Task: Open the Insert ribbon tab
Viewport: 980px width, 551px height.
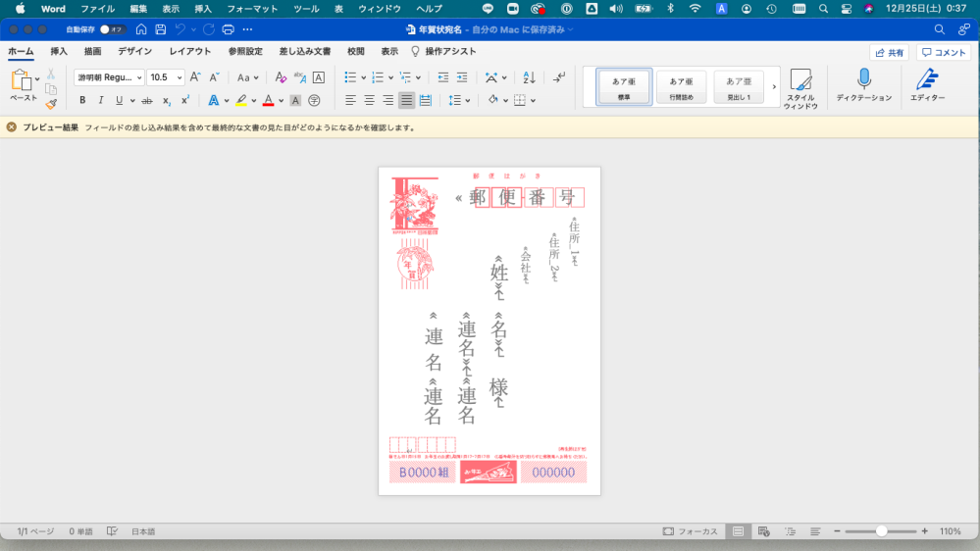Action: click(x=59, y=51)
